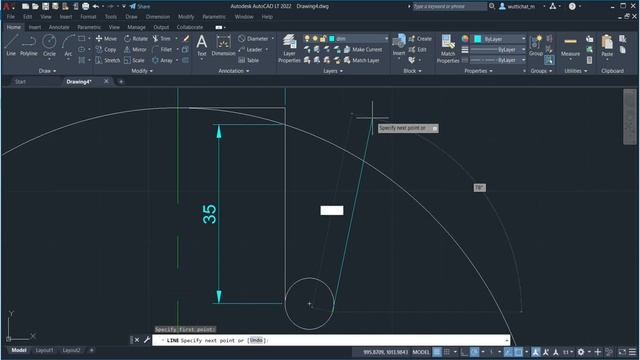Select the Line drawing tool
This screenshot has width=640, height=360.
pos(11,45)
